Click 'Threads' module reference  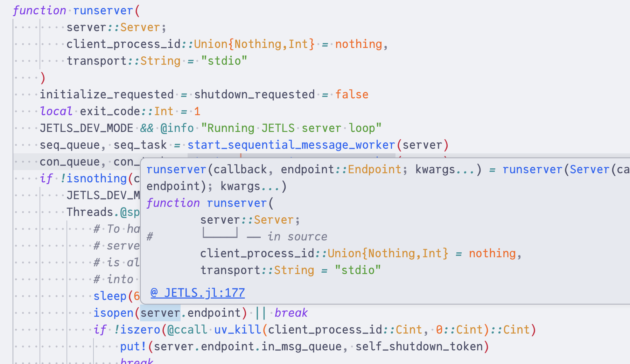pos(90,212)
